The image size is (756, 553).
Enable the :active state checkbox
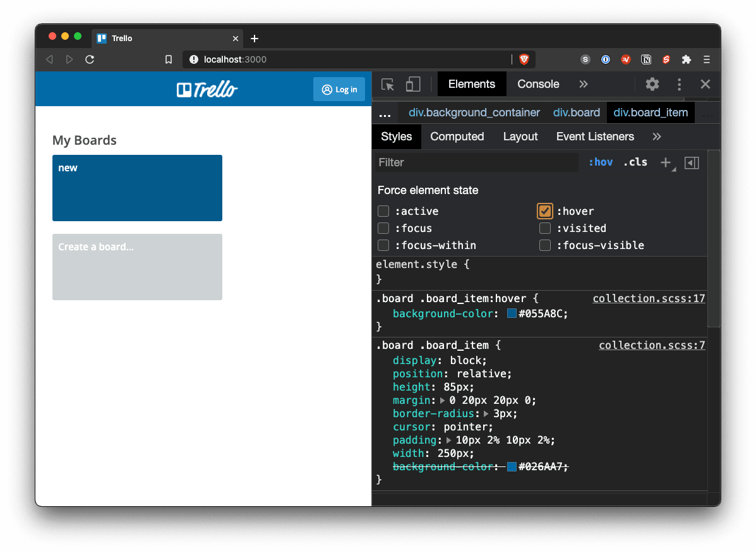tap(383, 211)
